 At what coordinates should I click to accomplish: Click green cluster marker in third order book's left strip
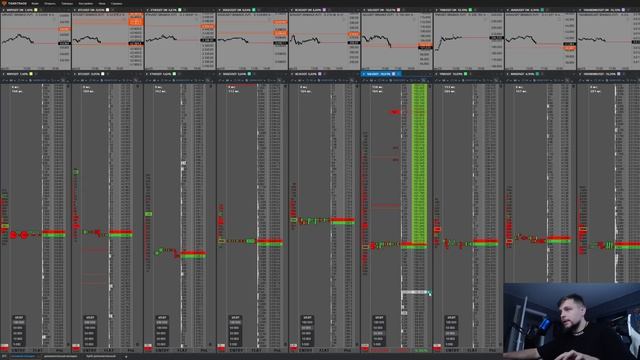pos(149,214)
